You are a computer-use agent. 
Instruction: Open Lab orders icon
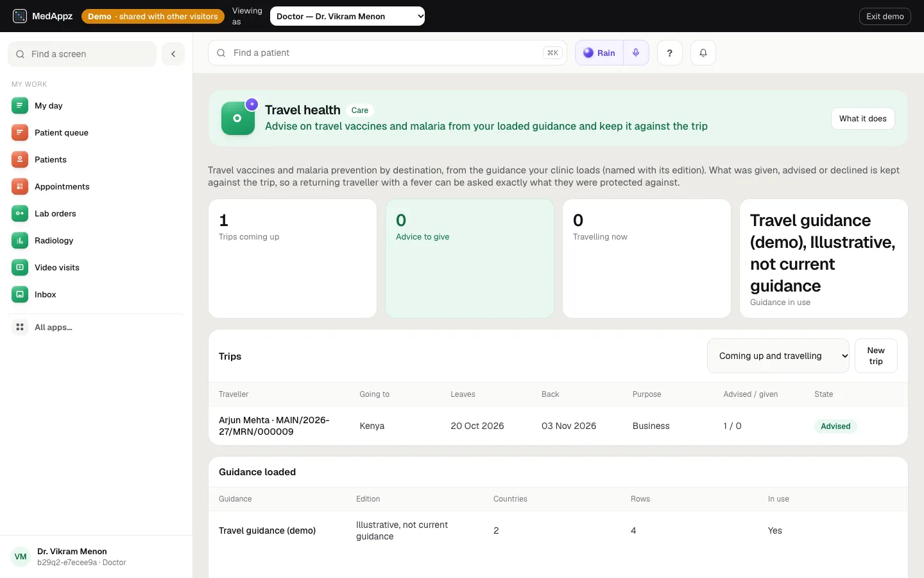[20, 213]
